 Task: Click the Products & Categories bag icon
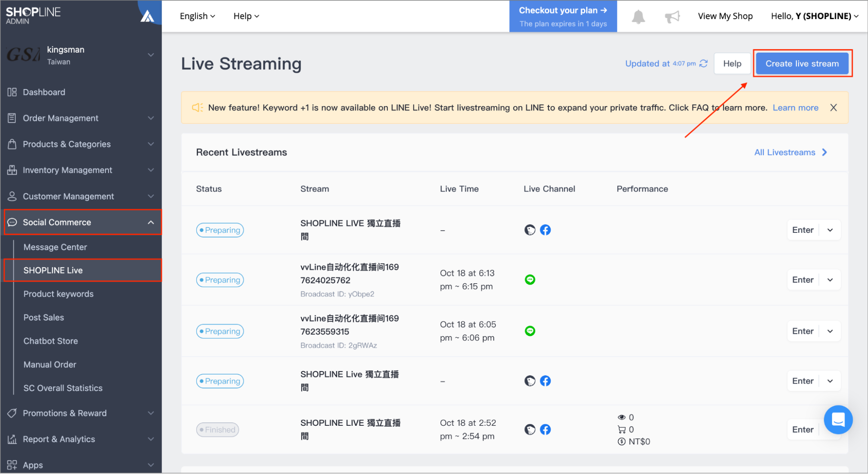coord(12,144)
